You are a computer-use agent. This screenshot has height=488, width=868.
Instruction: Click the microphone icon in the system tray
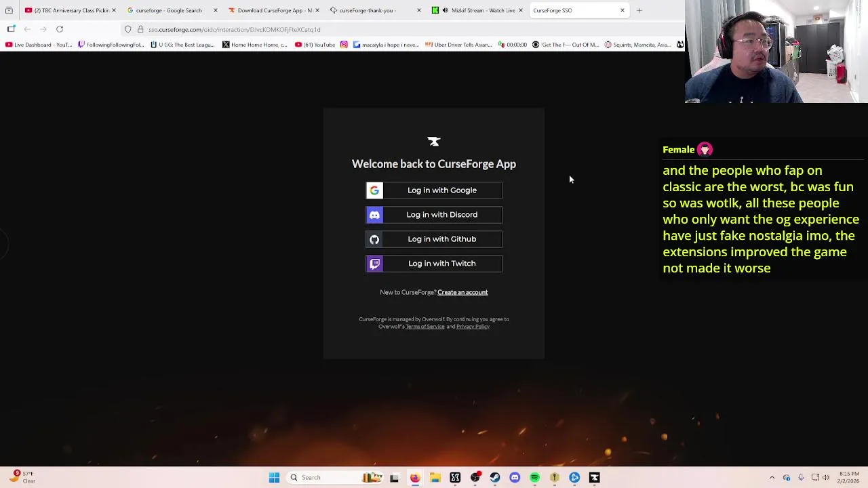click(801, 478)
